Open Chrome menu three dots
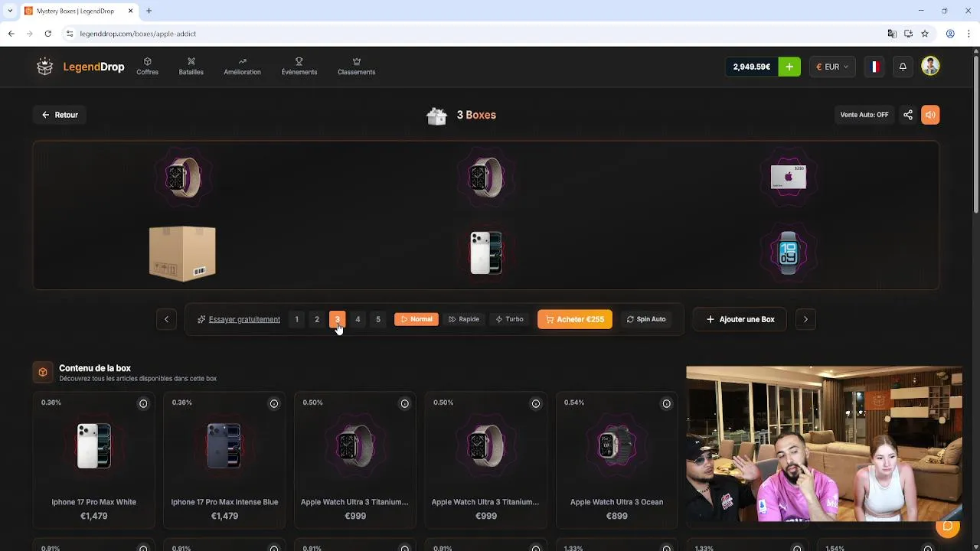Screen dimensions: 980x551 tap(969, 34)
